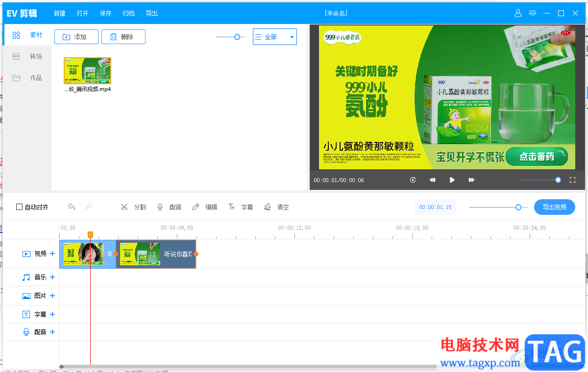Viewport: 588px width, 372px height.
Task: Click the timecode field 00:00:01,15
Action: coord(436,207)
